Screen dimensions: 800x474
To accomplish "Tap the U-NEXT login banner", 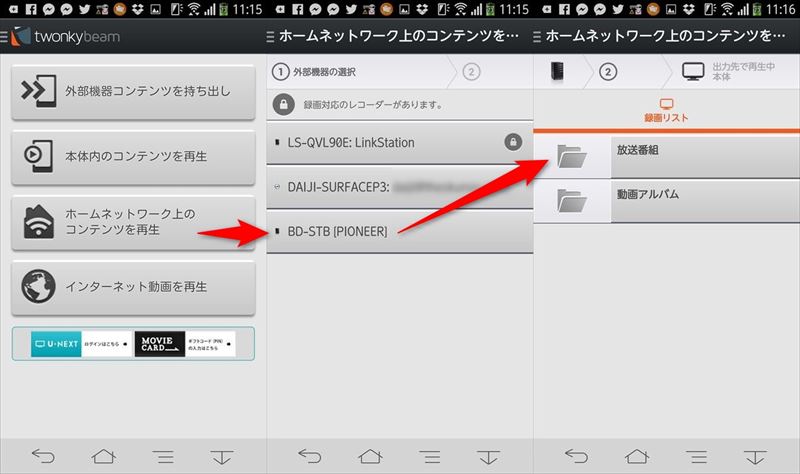I will (x=81, y=344).
